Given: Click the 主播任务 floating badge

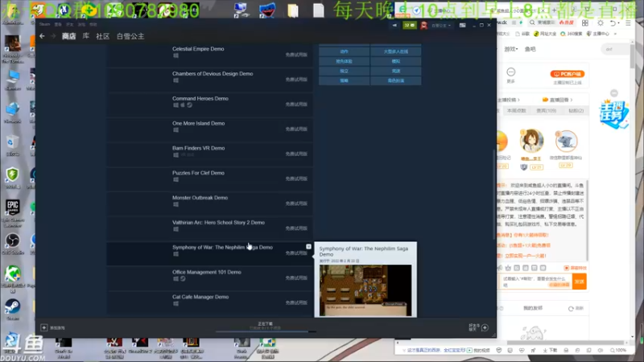Looking at the screenshot, I should point(614,113).
